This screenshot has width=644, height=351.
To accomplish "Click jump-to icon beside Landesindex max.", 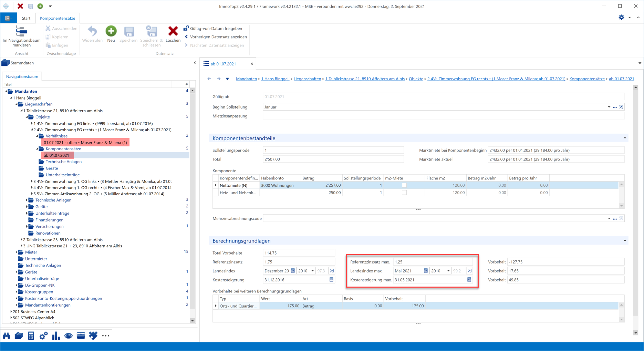I will (469, 271).
